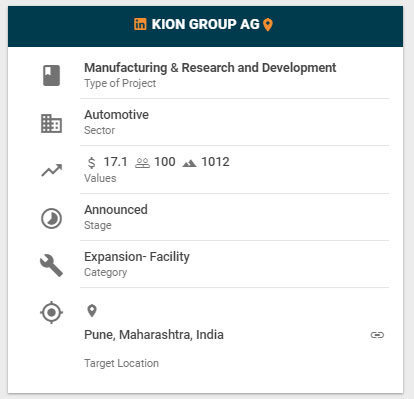Click the wrench icon beside Category
Screen dimensions: 414x399
51,265
